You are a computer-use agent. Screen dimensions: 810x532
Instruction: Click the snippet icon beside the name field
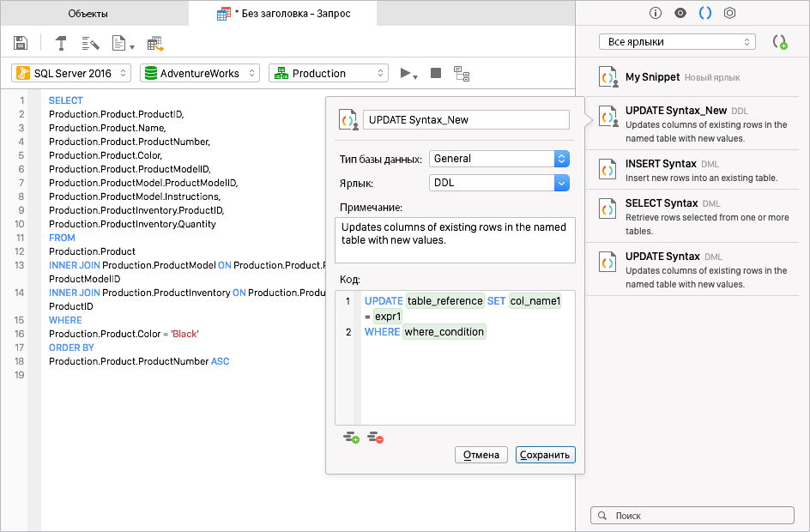pos(348,119)
